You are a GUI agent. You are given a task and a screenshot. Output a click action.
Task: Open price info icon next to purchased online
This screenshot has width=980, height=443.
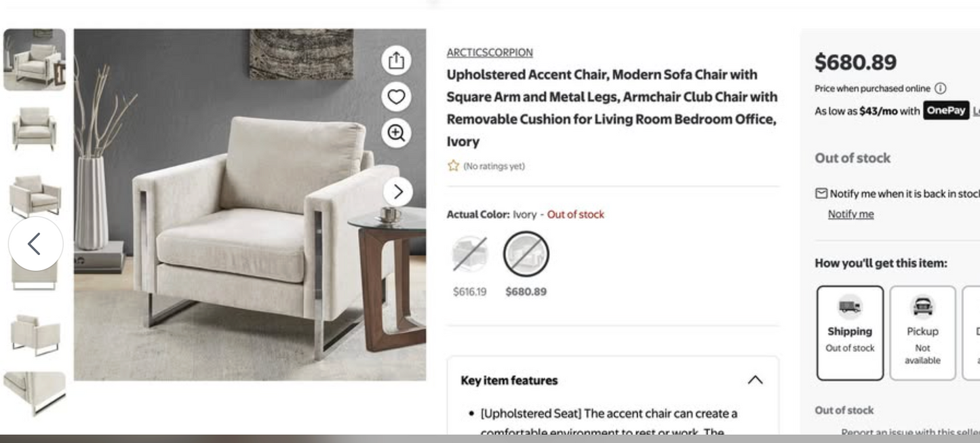point(940,88)
